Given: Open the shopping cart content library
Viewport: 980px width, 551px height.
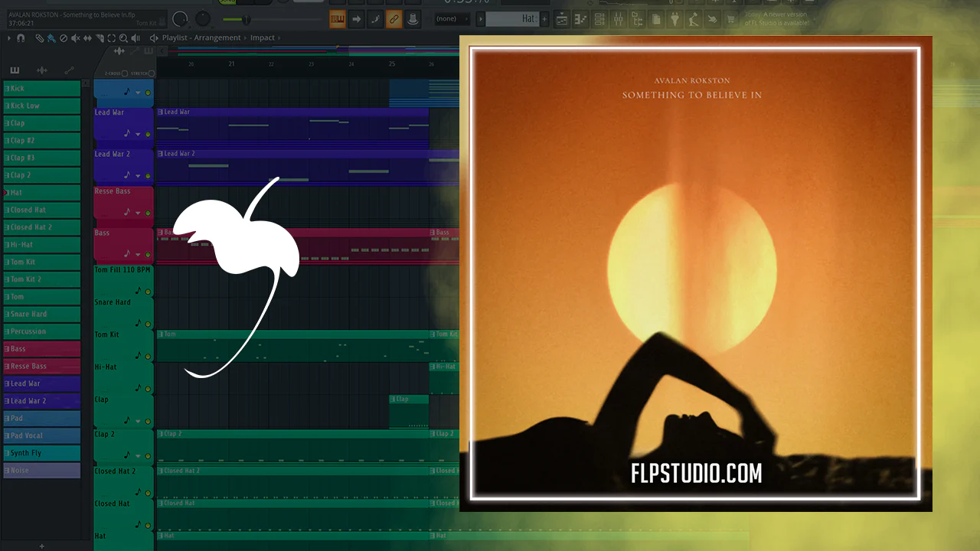Looking at the screenshot, I should click(730, 18).
